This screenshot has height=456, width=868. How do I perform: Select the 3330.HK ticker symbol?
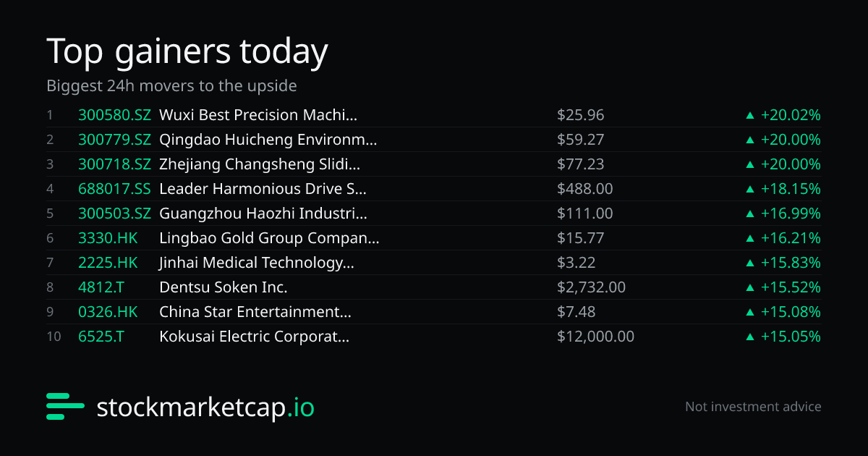tap(108, 238)
